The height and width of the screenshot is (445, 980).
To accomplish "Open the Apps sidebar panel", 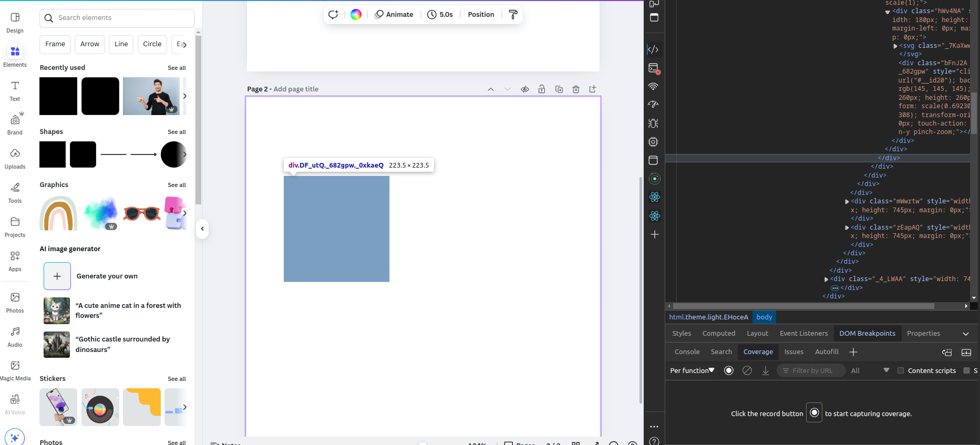I will (15, 261).
